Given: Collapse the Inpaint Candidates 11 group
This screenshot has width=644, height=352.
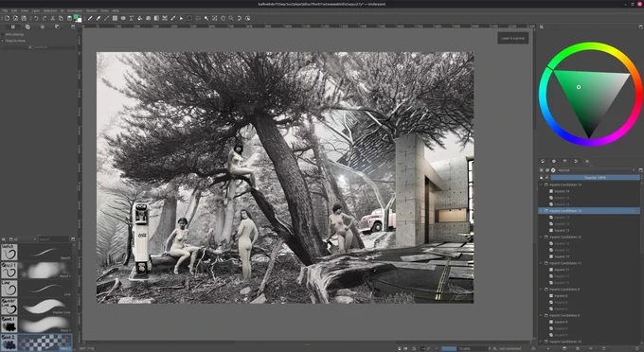Looking at the screenshot, I should 541,263.
